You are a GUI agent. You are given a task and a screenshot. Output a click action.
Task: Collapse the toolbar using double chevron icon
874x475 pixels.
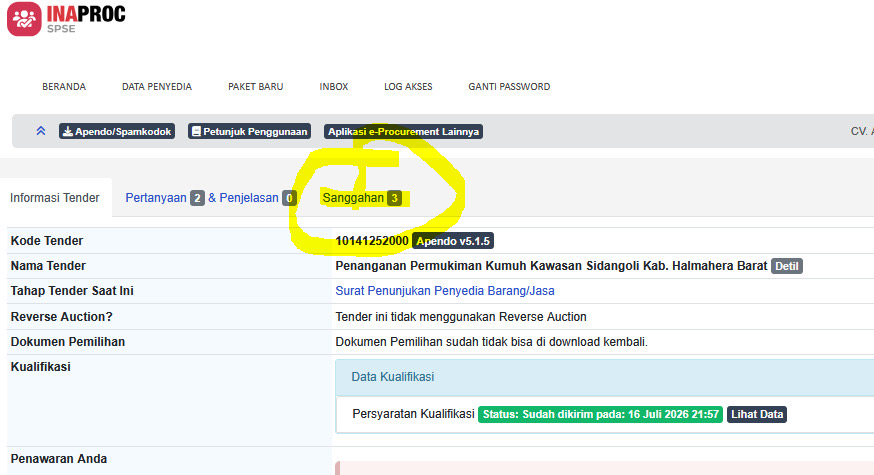point(41,131)
